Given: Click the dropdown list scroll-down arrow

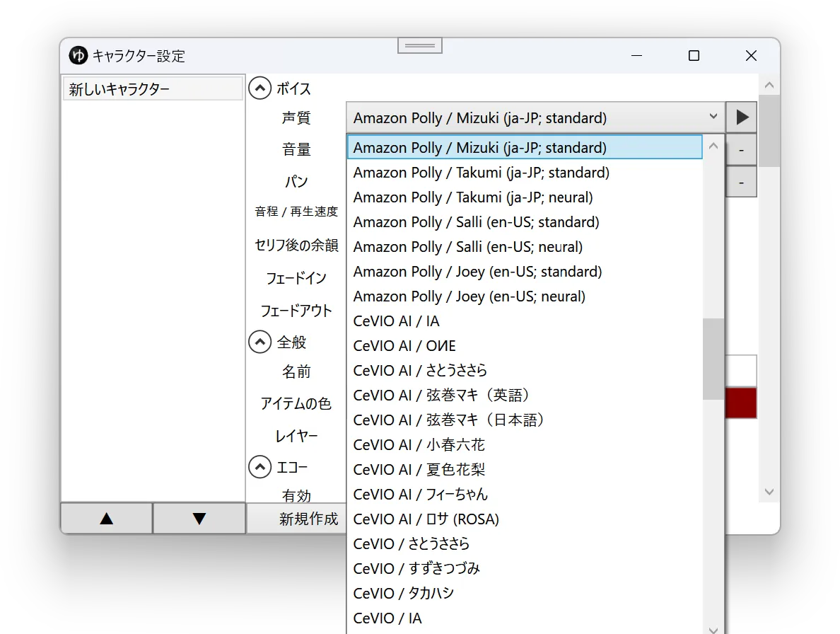Looking at the screenshot, I should 713,630.
